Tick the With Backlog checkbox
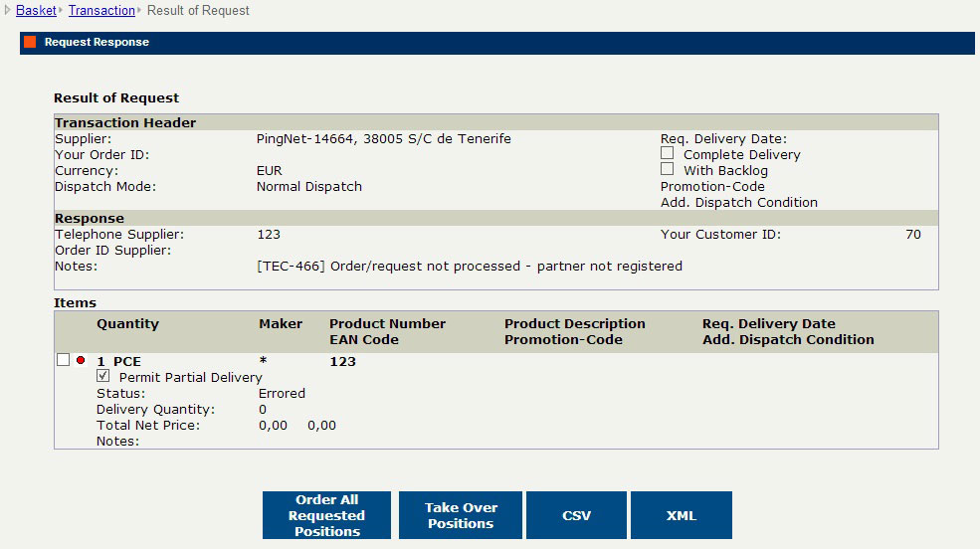Image resolution: width=980 pixels, height=549 pixels. [x=667, y=169]
